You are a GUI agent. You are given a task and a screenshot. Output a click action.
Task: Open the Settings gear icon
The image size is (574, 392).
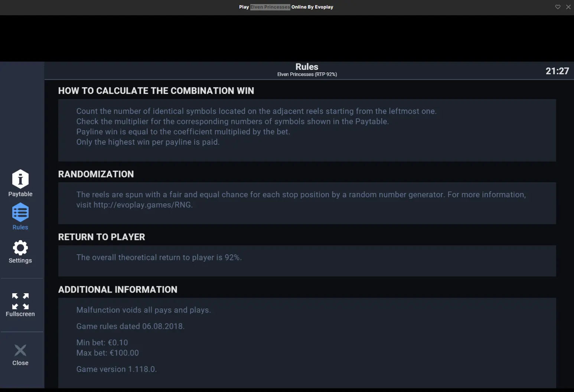pos(20,248)
